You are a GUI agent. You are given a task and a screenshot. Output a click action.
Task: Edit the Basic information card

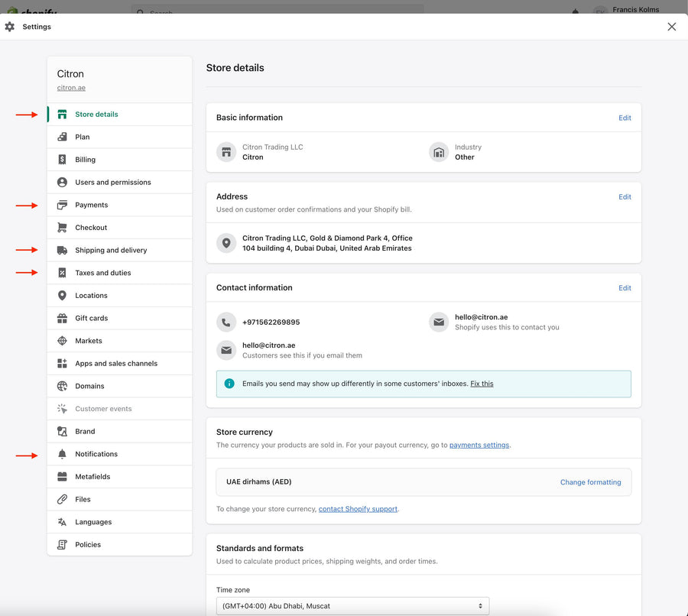coord(625,118)
